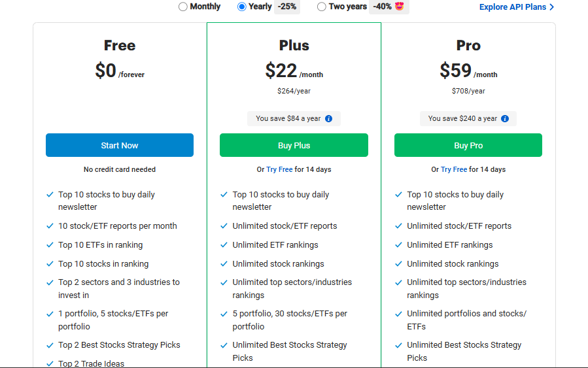Click the -25% yearly discount badge
Image resolution: width=588 pixels, height=368 pixels.
[287, 7]
